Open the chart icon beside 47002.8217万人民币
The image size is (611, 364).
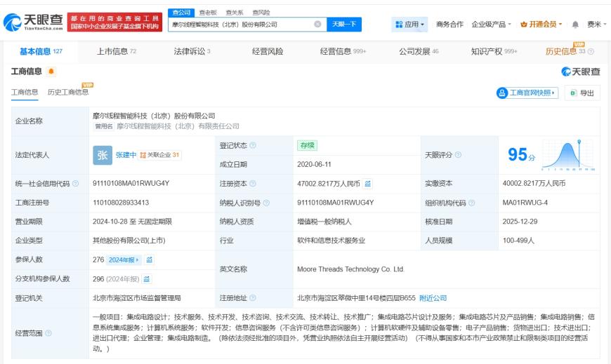(x=367, y=183)
